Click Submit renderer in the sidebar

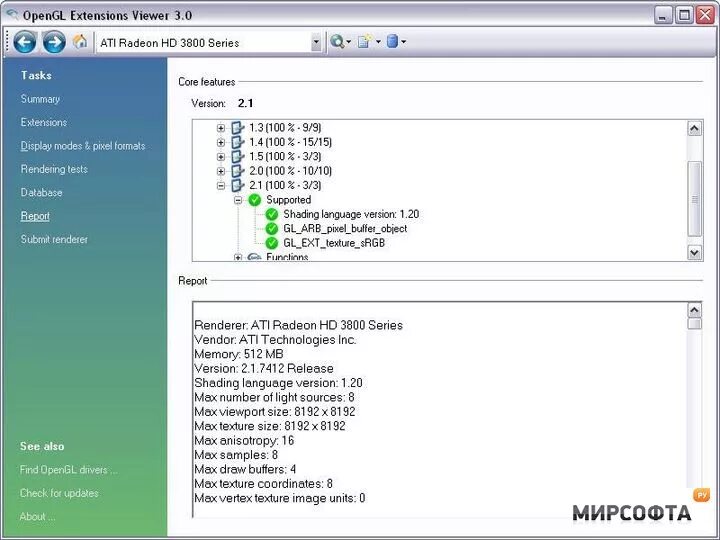54,239
